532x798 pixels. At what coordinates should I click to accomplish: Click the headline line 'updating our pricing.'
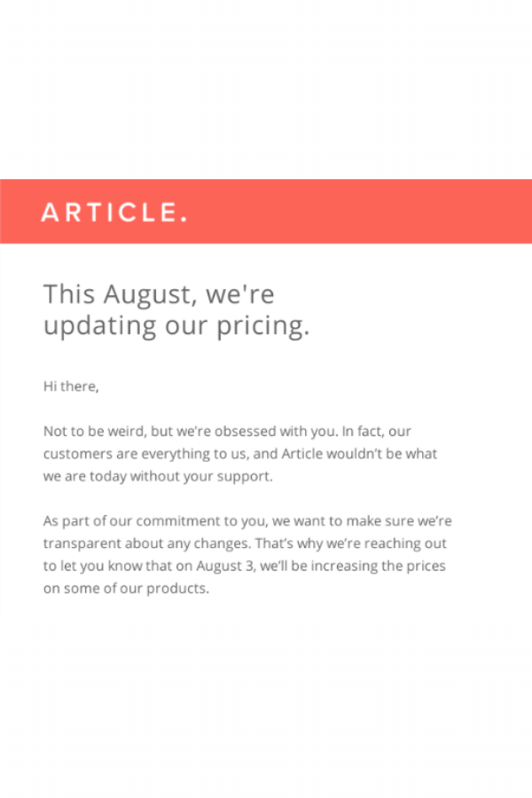tap(176, 326)
